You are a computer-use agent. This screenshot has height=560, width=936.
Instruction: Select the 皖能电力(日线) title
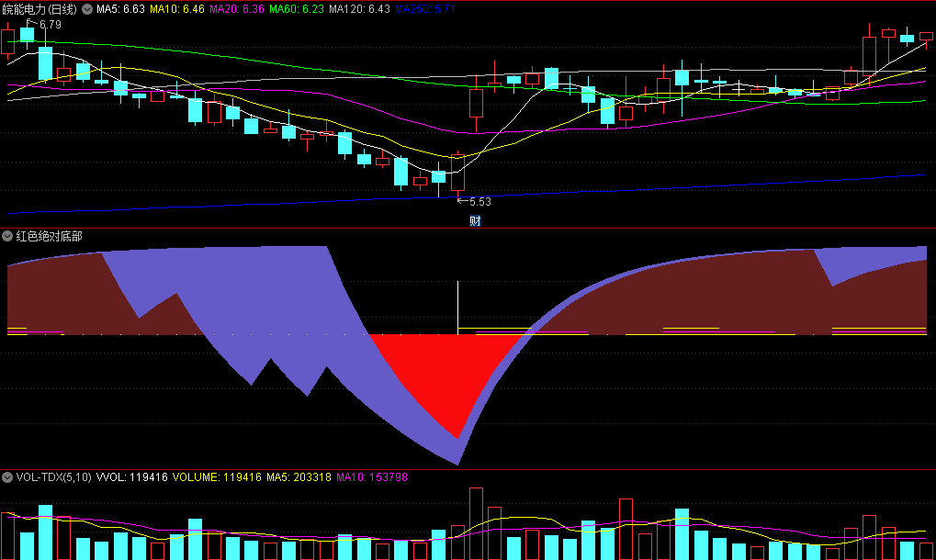coord(39,9)
